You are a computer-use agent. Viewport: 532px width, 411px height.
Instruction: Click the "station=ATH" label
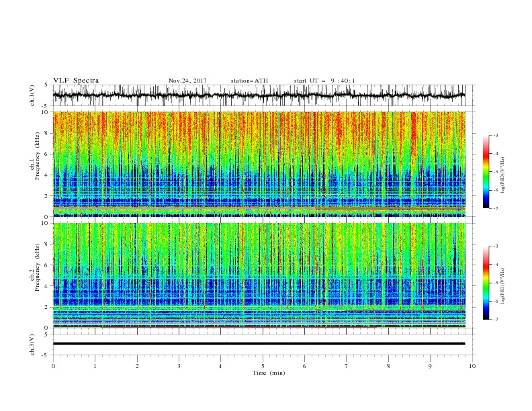pyautogui.click(x=249, y=81)
